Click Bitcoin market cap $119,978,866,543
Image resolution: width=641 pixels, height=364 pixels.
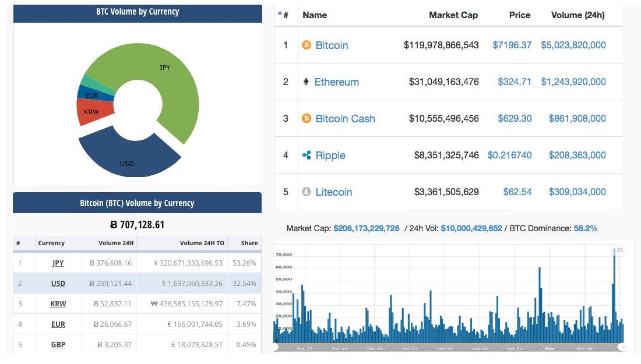click(441, 45)
